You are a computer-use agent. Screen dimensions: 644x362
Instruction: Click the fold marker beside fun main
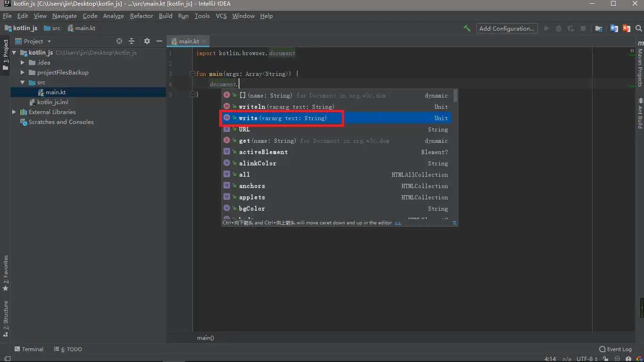click(192, 74)
